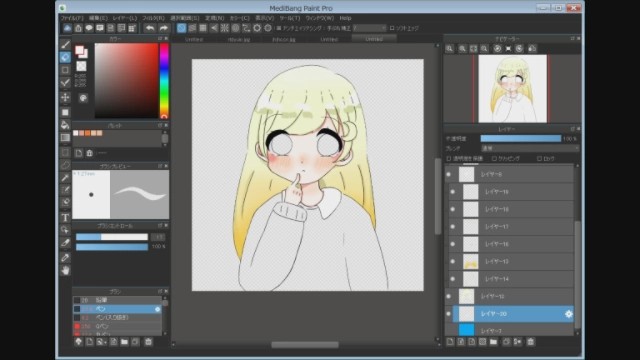Select the Move tool
This screenshot has height=360, width=640.
(65, 98)
